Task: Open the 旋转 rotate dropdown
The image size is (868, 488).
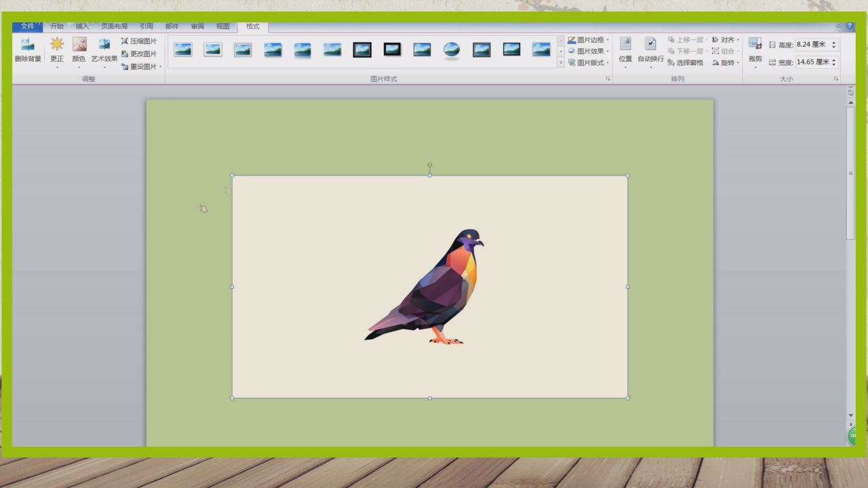Action: click(726, 62)
